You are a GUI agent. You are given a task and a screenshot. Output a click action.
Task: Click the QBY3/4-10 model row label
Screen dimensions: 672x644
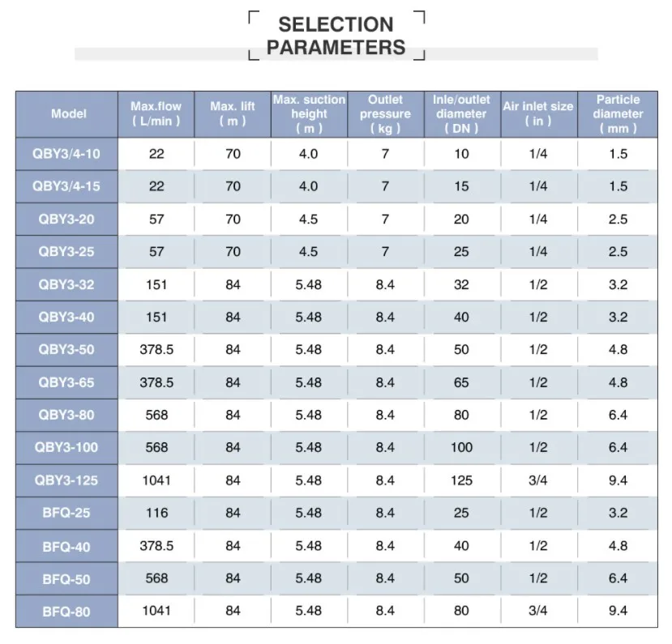coord(66,154)
